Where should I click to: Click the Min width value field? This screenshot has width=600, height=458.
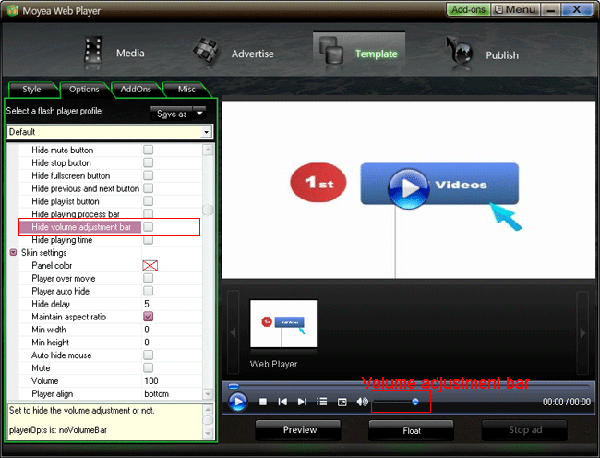[171, 329]
